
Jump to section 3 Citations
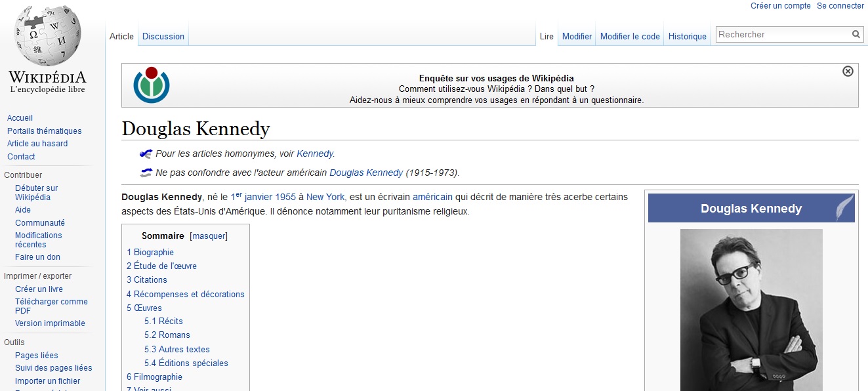coord(147,280)
